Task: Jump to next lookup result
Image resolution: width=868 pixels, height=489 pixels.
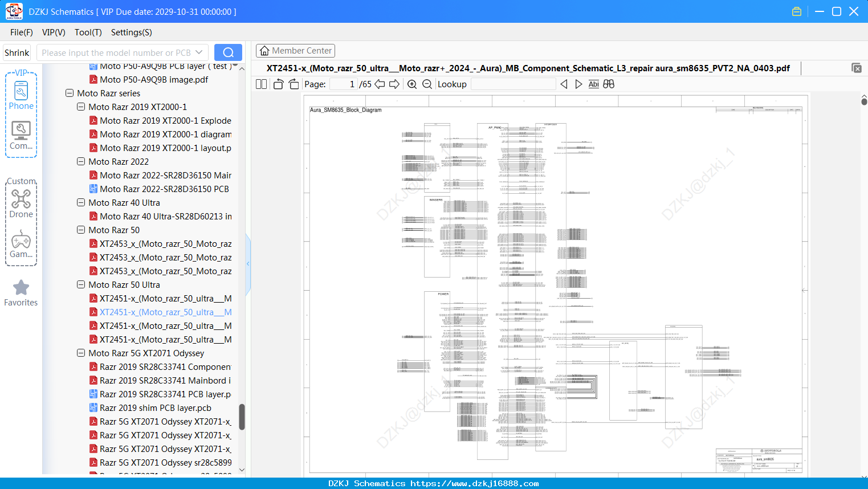Action: 578,84
